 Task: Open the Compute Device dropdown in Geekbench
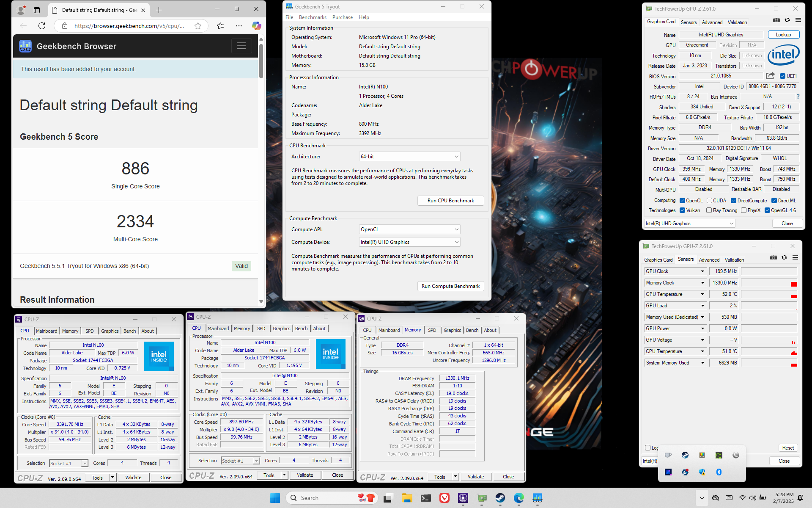[x=409, y=242]
